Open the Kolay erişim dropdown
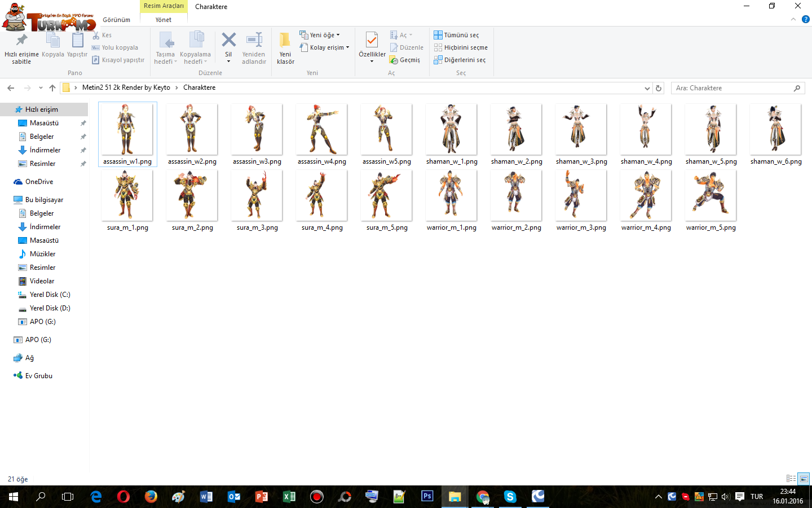Screen dimensions: 812x508 tap(324, 47)
